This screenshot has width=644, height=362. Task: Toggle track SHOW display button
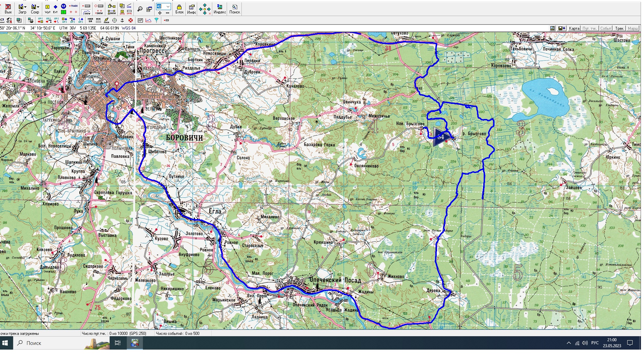[x=87, y=12]
